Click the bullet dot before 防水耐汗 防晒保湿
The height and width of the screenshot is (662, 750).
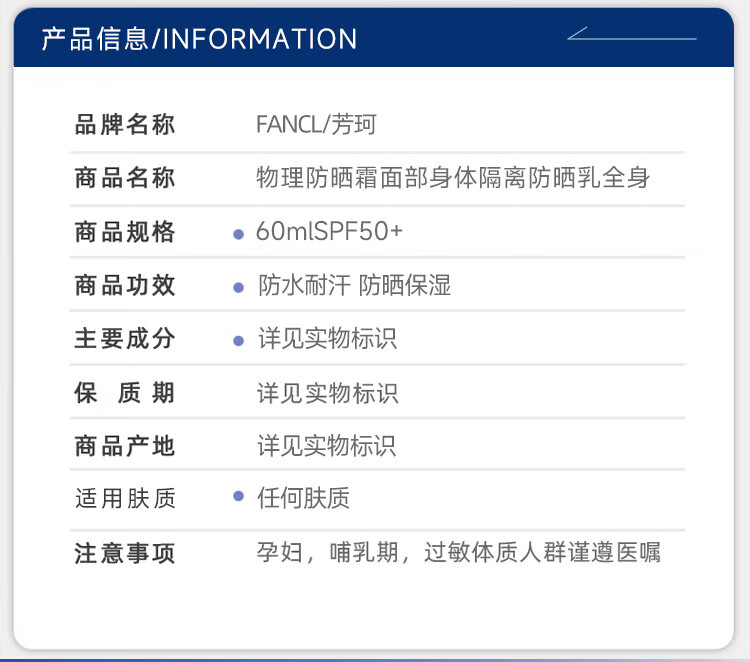point(238,287)
